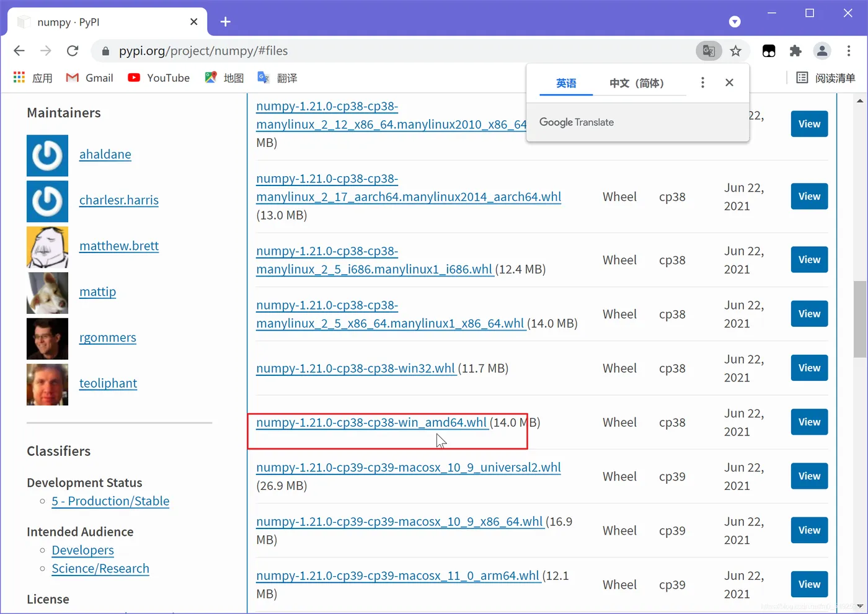Click the dark extension icon beside the bookmark star
Screen dimensions: 868x614
769,51
